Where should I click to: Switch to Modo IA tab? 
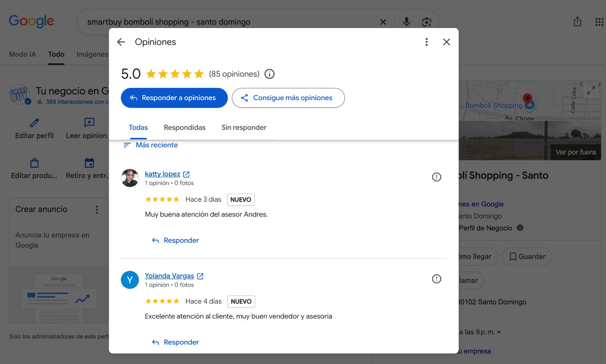(x=22, y=54)
